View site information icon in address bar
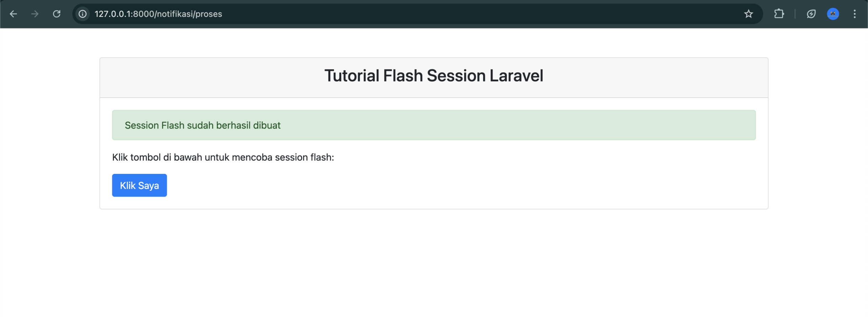868x317 pixels. click(x=82, y=14)
